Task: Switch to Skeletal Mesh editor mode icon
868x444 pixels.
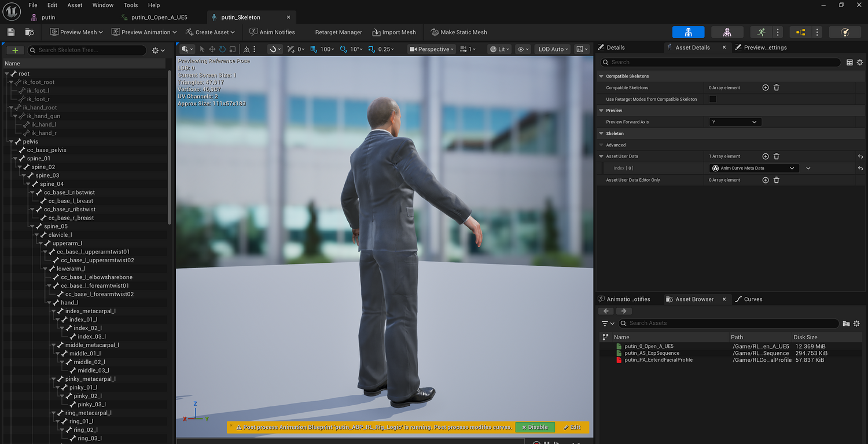Action: [x=727, y=32]
